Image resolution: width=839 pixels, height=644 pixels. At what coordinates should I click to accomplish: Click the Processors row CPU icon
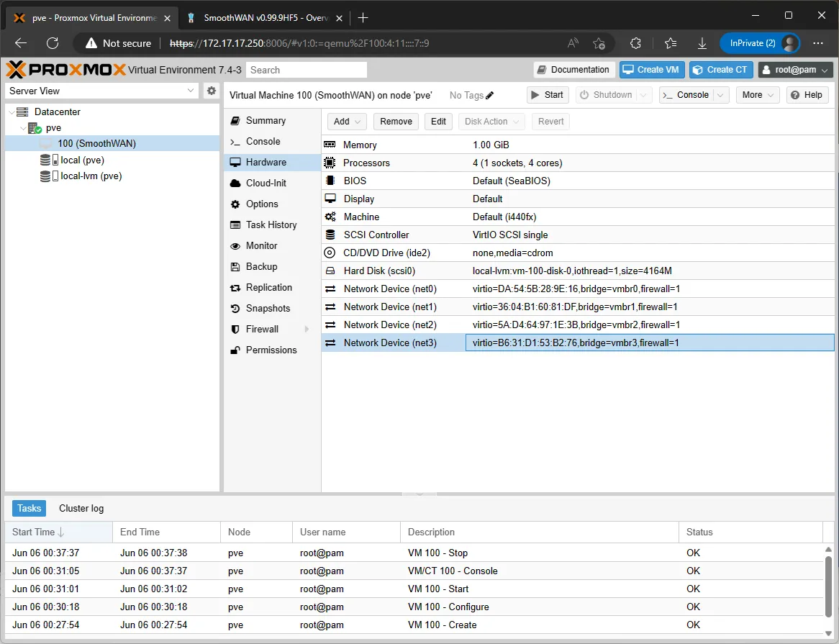(330, 163)
